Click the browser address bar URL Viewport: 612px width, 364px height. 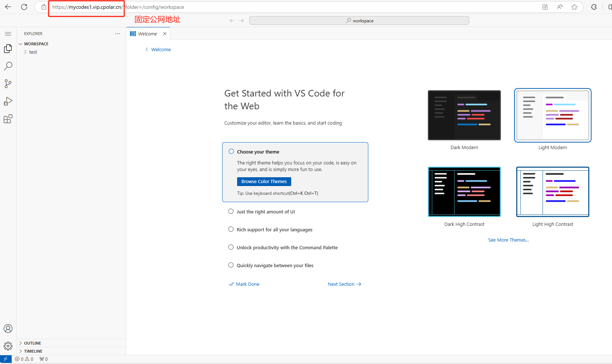click(x=118, y=7)
